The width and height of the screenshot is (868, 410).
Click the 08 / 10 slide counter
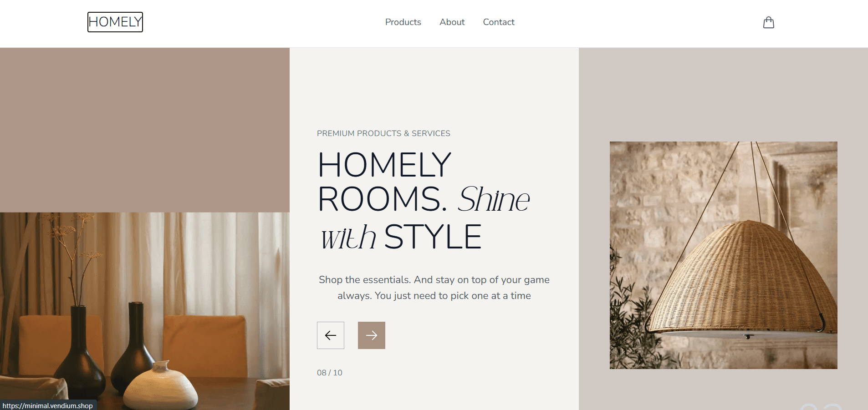click(330, 373)
